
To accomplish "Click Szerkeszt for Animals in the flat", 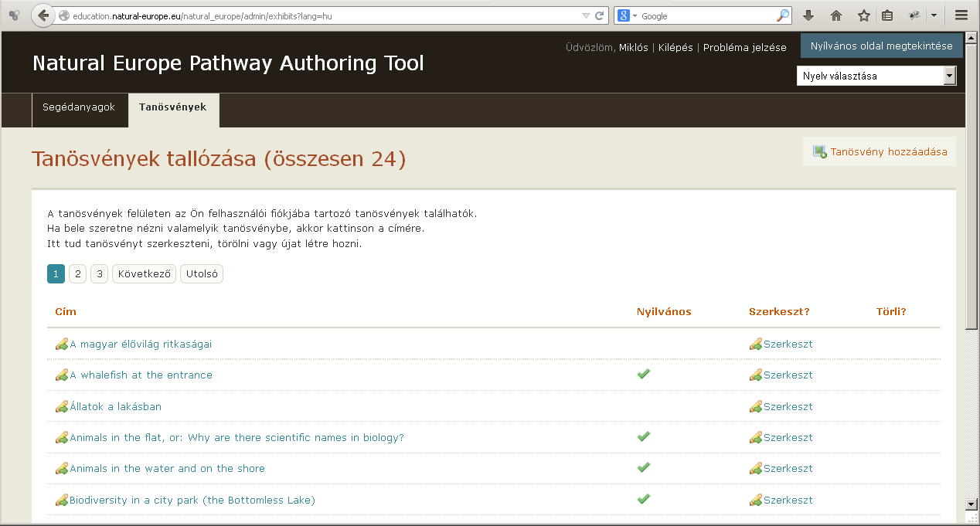I will [788, 438].
